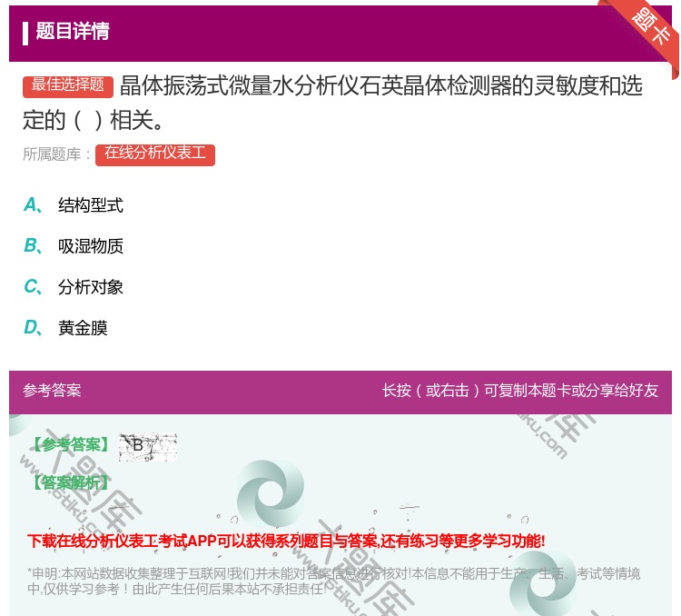
Task: Click the 所属题库 label
Action: click(x=56, y=154)
